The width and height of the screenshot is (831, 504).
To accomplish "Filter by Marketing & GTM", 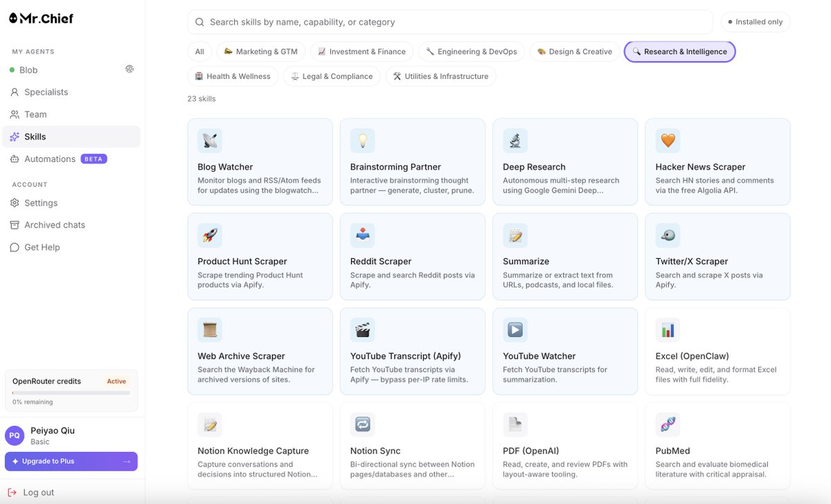I will pos(260,52).
